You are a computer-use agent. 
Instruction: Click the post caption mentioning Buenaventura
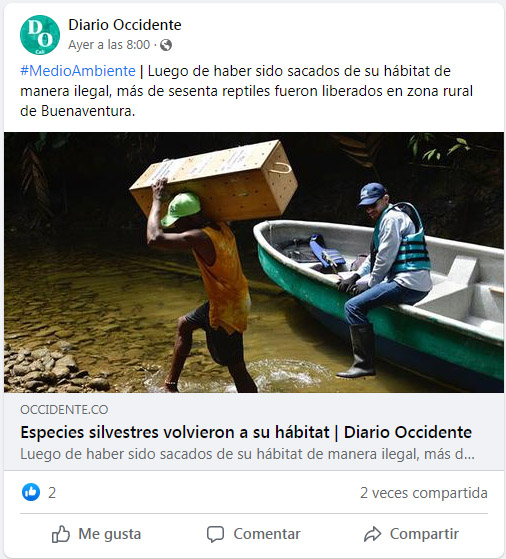tap(247, 91)
